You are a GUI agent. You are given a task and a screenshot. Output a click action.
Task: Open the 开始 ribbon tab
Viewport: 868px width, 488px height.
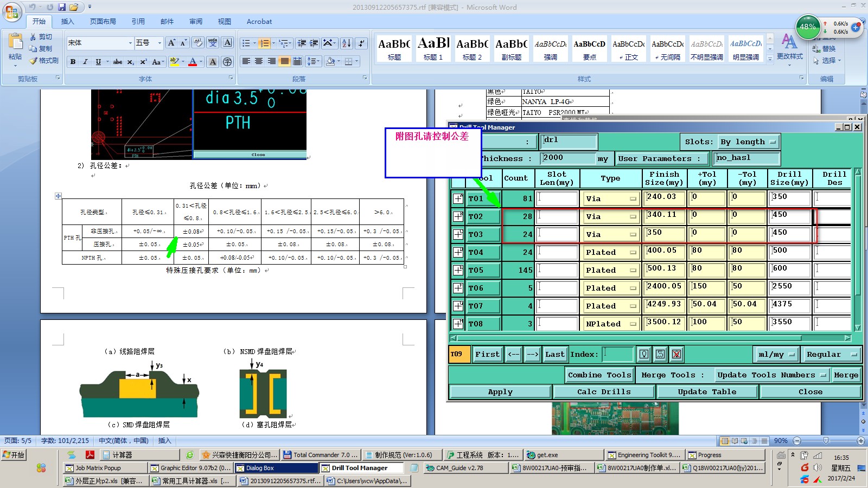click(x=39, y=22)
